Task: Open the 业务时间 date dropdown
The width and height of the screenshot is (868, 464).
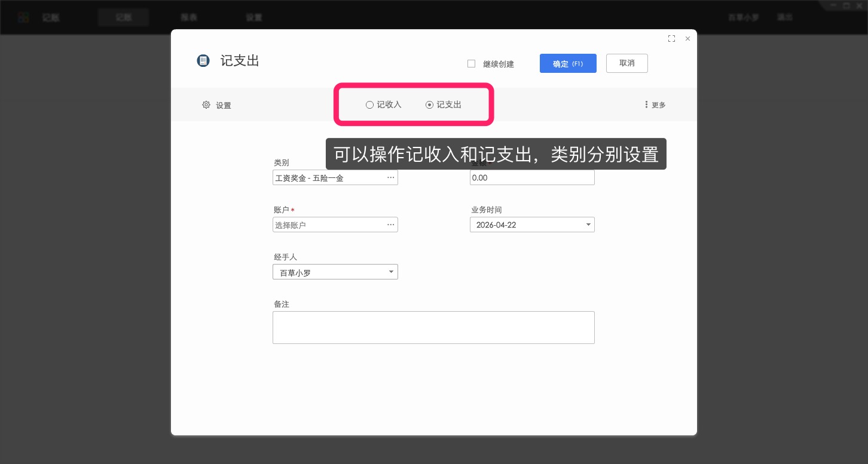Action: coord(589,225)
